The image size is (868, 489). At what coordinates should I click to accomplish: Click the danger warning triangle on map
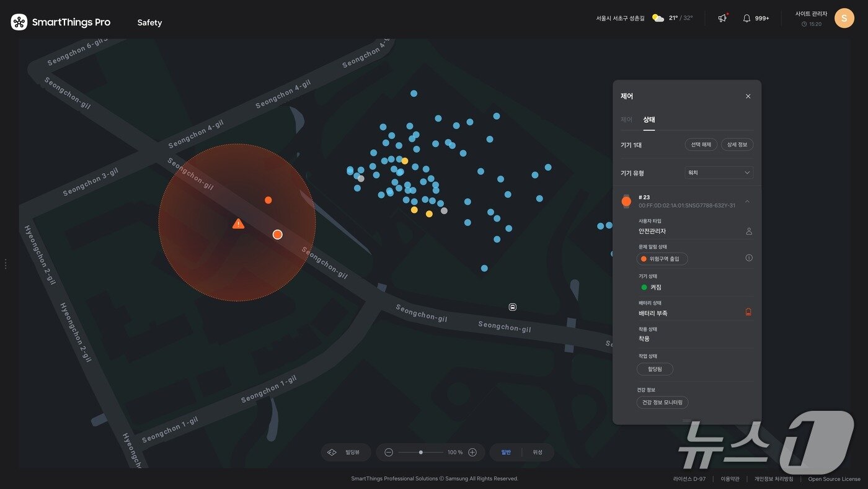(x=238, y=223)
